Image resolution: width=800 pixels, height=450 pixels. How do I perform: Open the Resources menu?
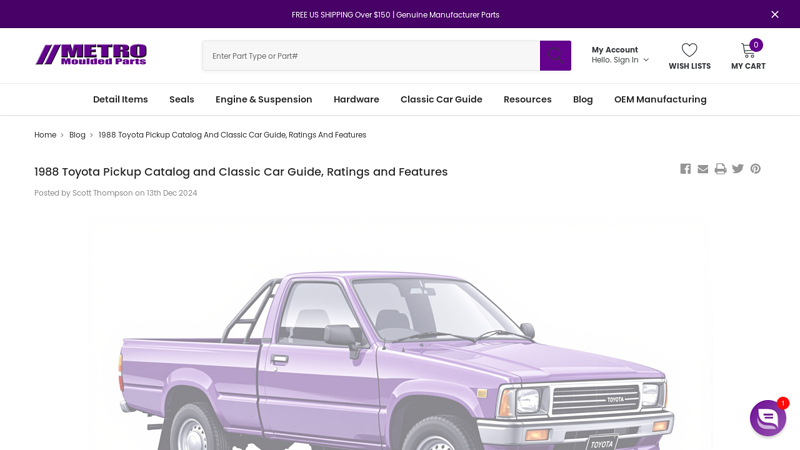click(x=528, y=99)
